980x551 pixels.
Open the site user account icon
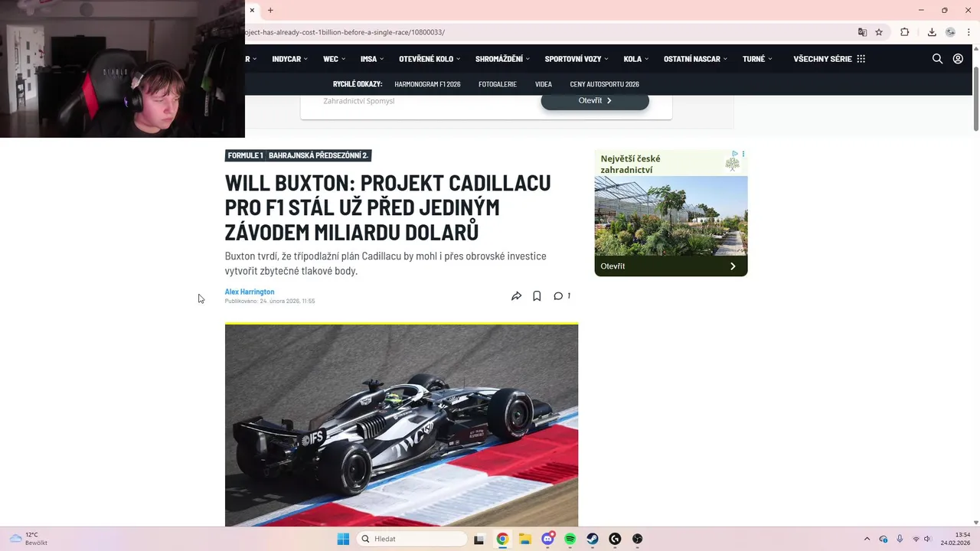click(958, 59)
